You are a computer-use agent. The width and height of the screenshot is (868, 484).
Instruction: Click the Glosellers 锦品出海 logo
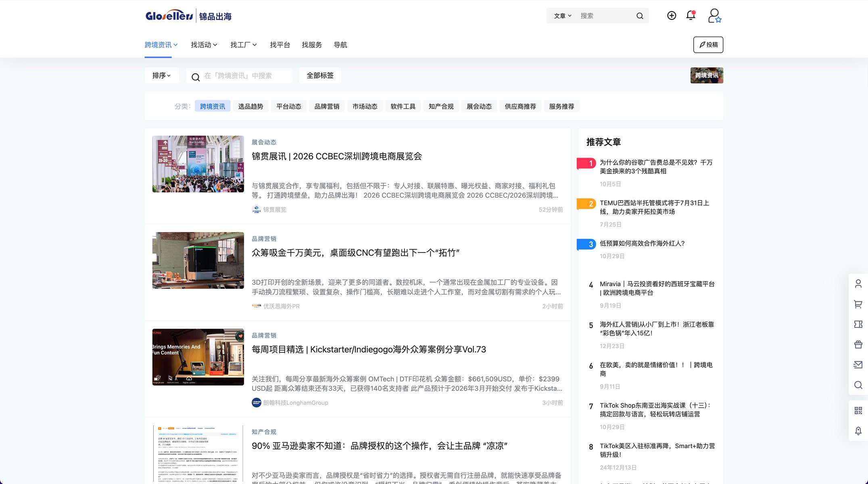(188, 16)
